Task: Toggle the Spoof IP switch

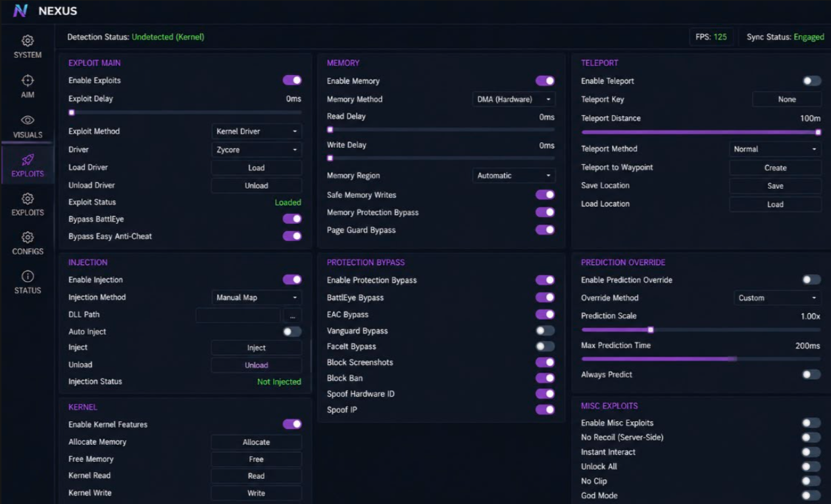Action: [545, 410]
